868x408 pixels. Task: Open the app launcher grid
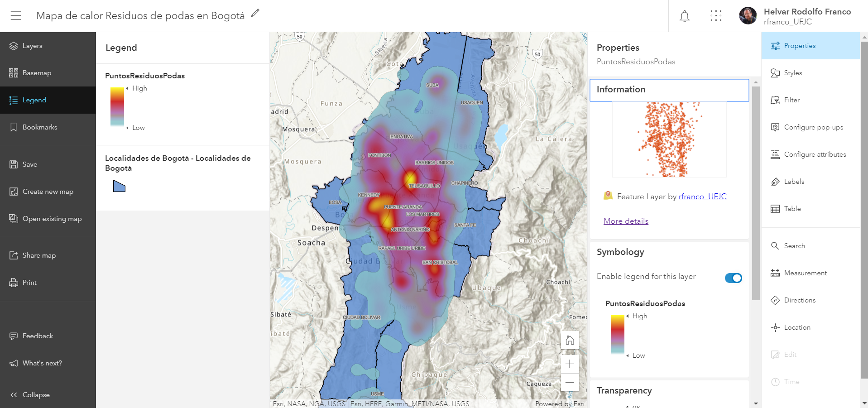coord(716,16)
